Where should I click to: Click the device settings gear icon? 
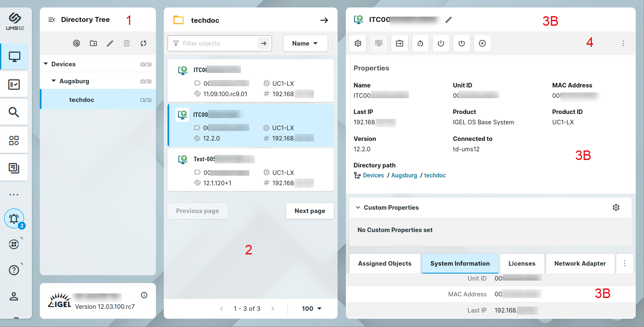tap(358, 44)
